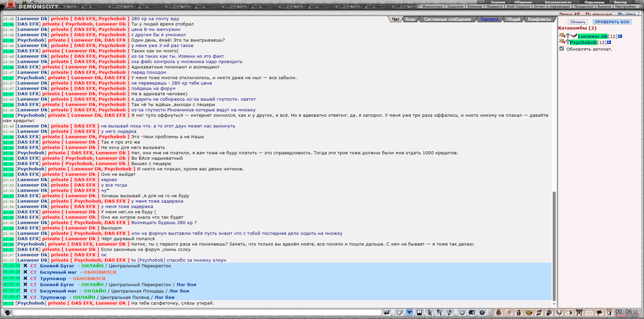Screen dimensions: 644x319
Task: Click the torii gate icon in bottom toolbar
Action: 579,313
